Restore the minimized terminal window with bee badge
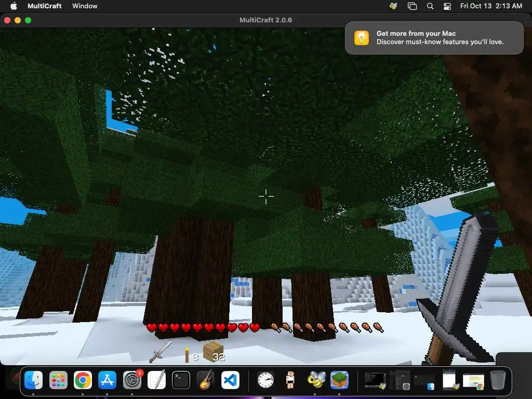 pos(375,380)
